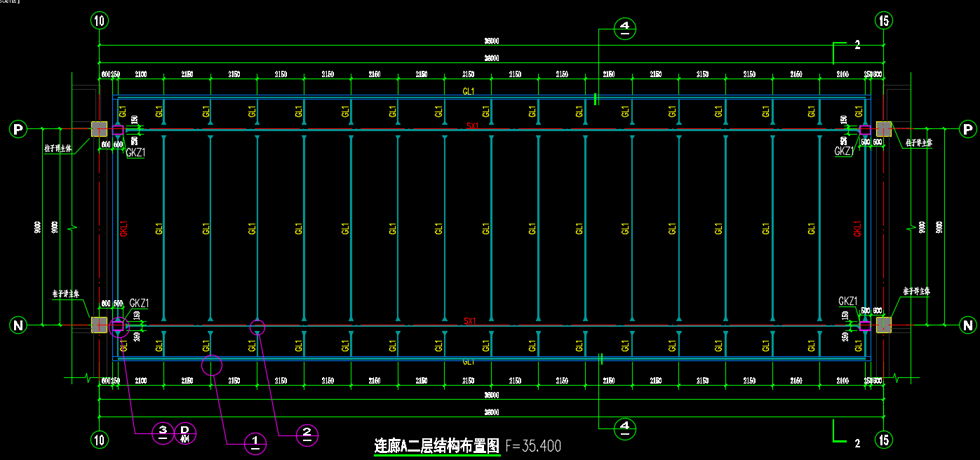This screenshot has width=980, height=460.
Task: Click grid bubble 10 above the plan
Action: [99, 20]
